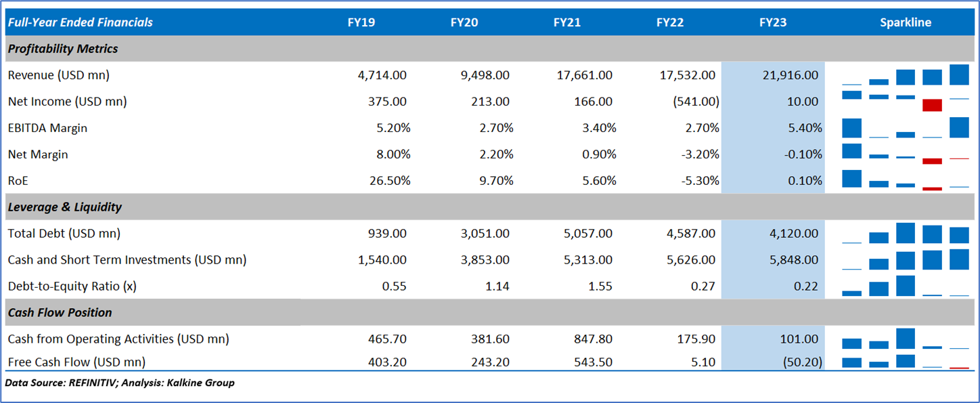Click the RoE sparkline chart
This screenshot has width=980, height=403.
point(905,180)
